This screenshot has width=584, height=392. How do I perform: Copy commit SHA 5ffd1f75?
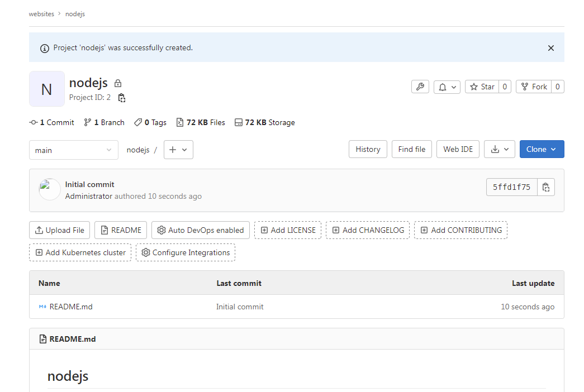click(545, 187)
